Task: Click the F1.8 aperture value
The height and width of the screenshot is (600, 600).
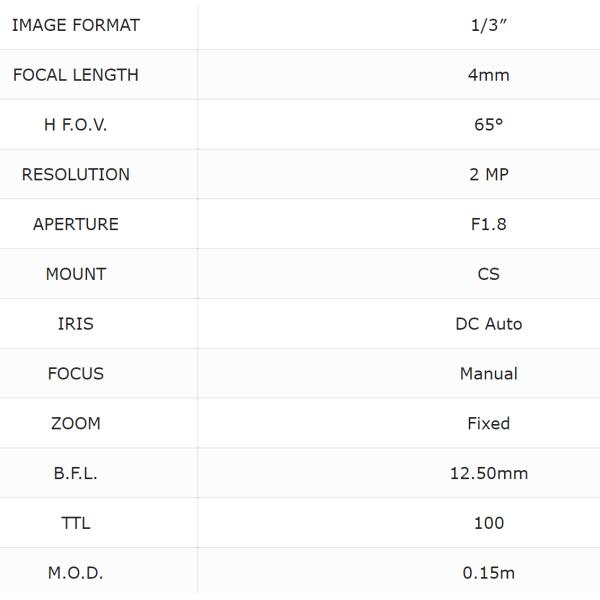Action: click(488, 224)
